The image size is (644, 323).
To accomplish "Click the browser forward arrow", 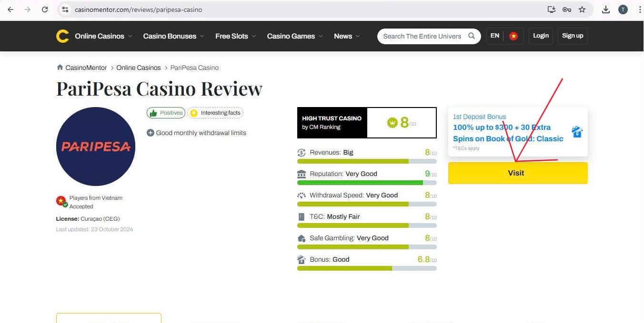I will (28, 10).
